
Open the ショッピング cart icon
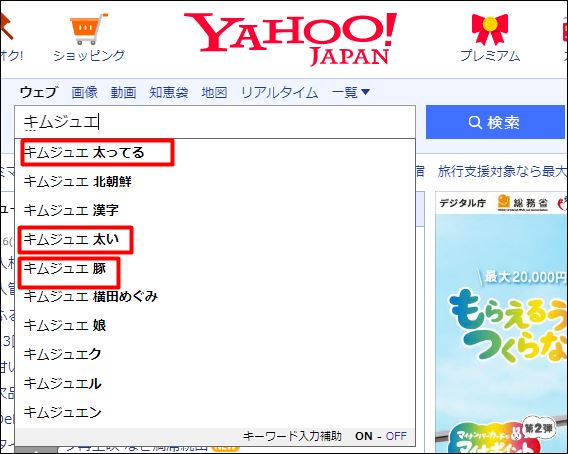coord(89,29)
